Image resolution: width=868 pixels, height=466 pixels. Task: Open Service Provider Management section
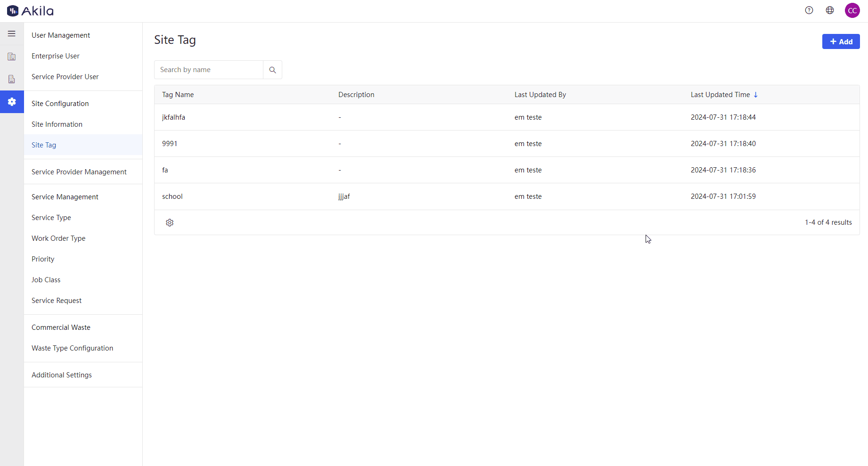coord(79,172)
